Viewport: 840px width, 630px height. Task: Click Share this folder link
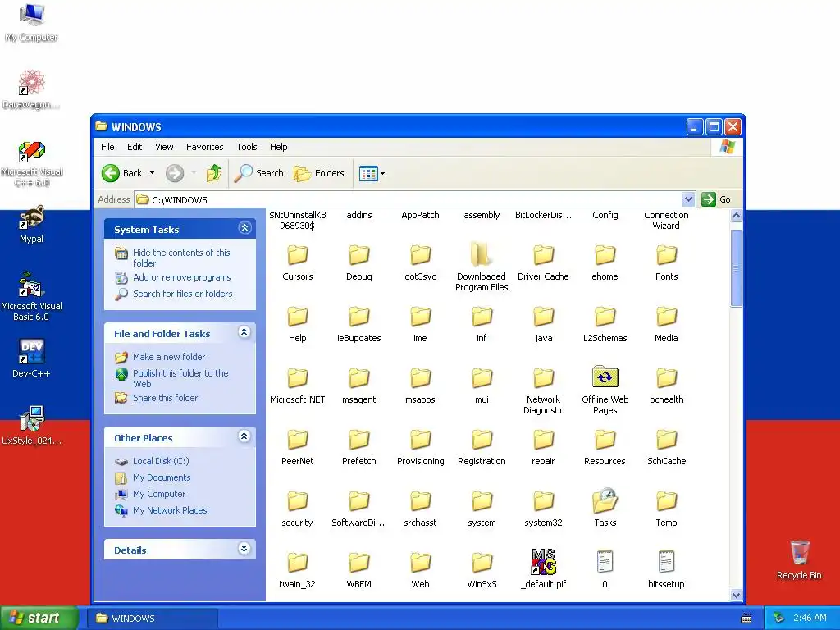(165, 398)
